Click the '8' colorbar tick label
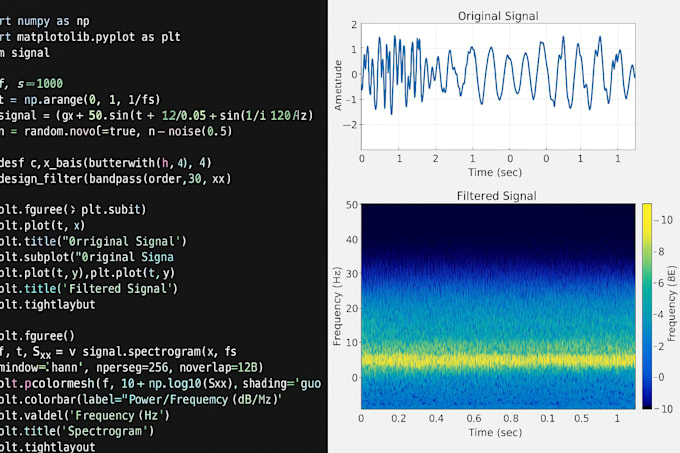 (661, 252)
